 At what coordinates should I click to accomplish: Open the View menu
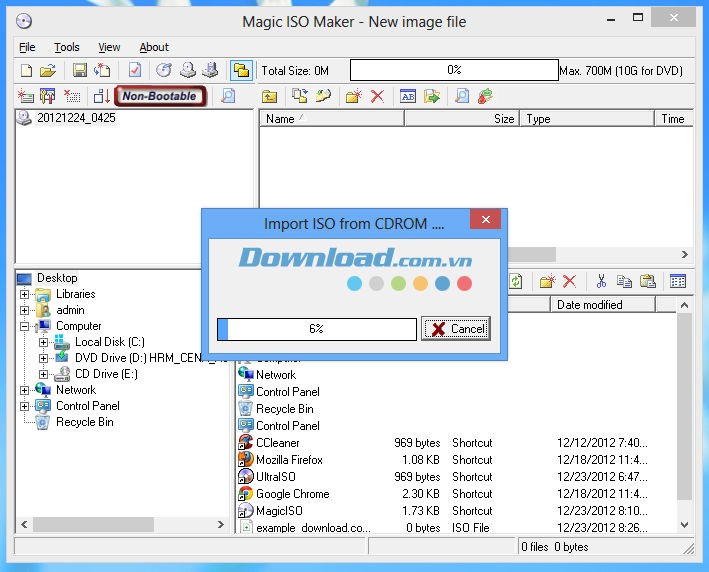point(109,47)
